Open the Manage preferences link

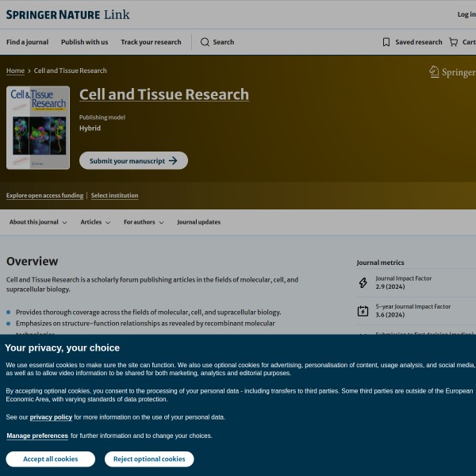37,436
